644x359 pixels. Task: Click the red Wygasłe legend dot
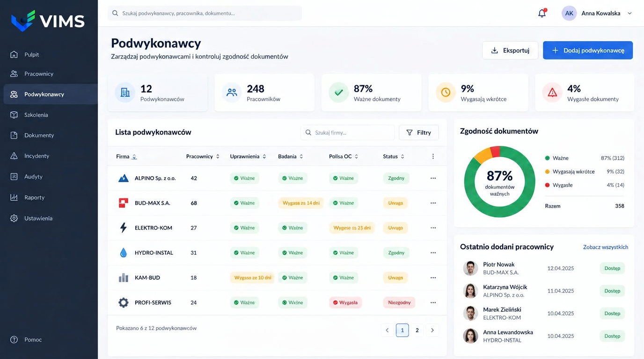click(547, 185)
